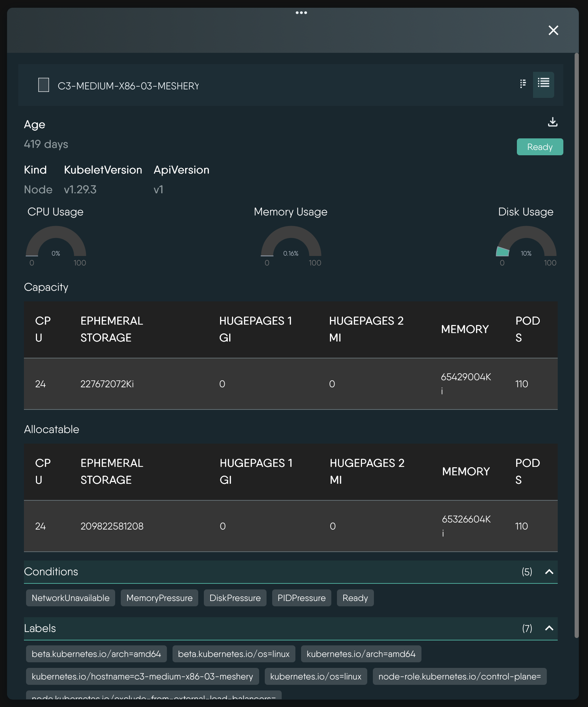Select the node-role control-plane label chip
This screenshot has height=707, width=588.
click(459, 677)
